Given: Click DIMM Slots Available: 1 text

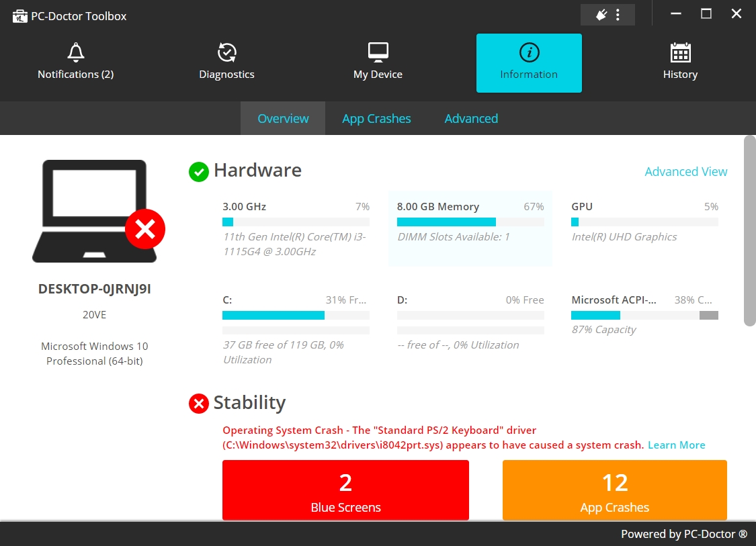Looking at the screenshot, I should click(453, 237).
